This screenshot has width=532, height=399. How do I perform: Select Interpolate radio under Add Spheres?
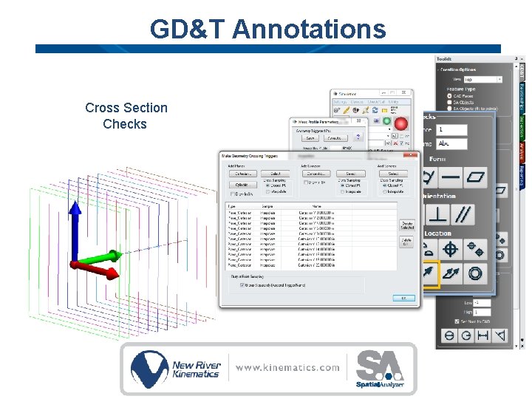pyautogui.click(x=385, y=191)
